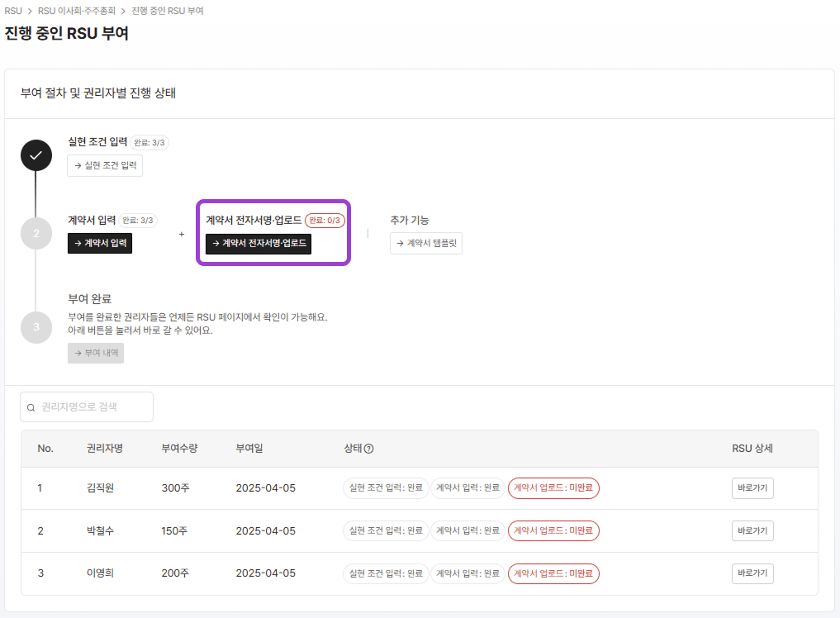Click 계약서 업로드: 미완료 tag for 박철수

click(x=553, y=530)
